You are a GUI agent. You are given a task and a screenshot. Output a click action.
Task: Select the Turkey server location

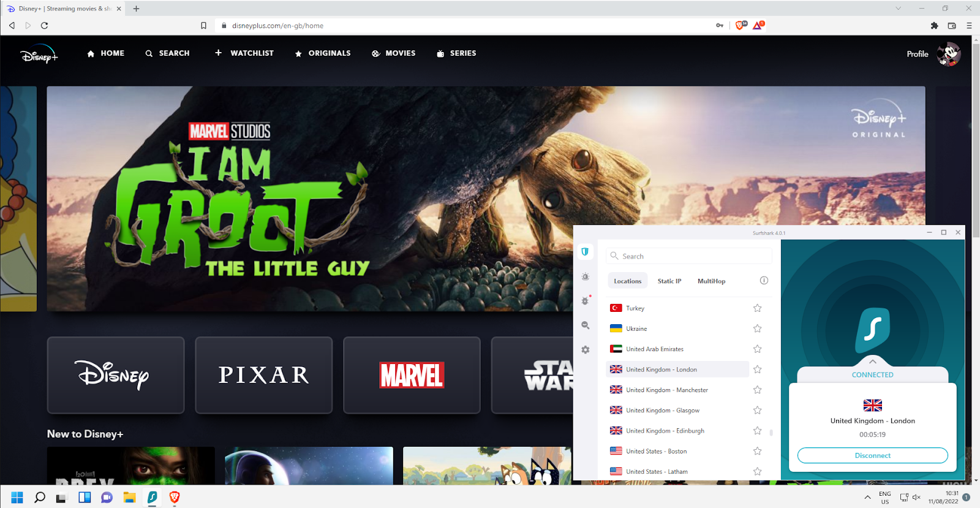(x=677, y=308)
